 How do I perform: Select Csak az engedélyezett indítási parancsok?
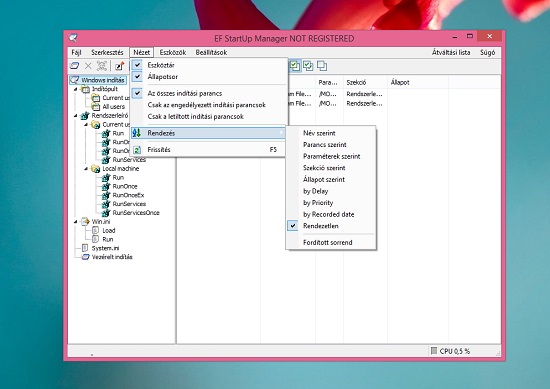click(208, 105)
